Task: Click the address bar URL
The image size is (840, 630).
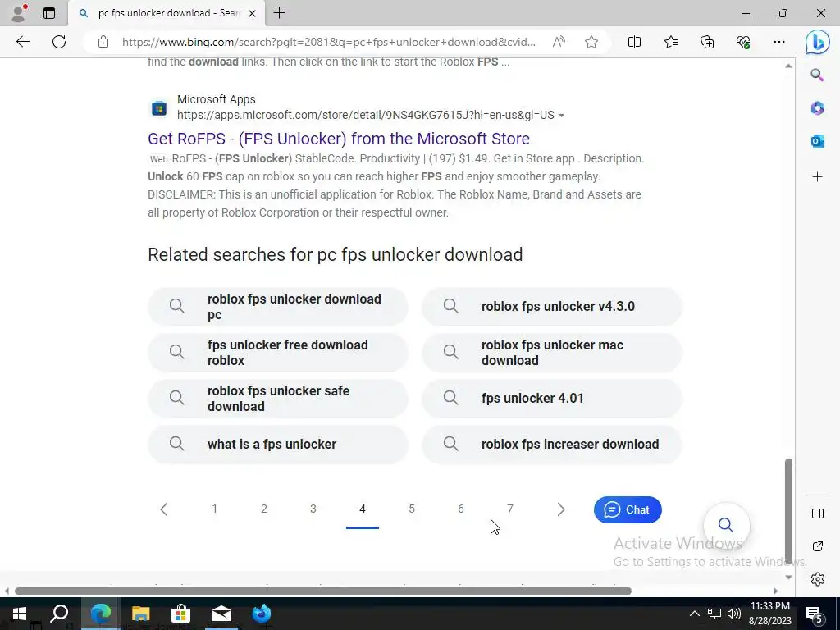Action: (328, 42)
